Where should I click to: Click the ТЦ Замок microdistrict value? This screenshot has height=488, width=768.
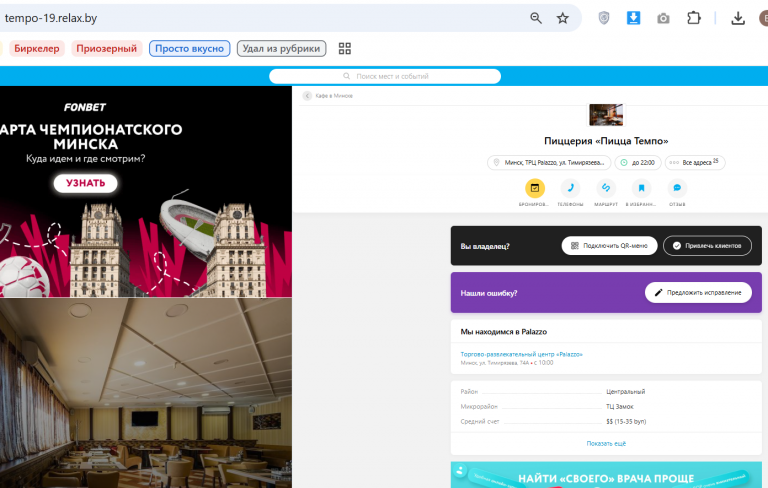pyautogui.click(x=620, y=407)
